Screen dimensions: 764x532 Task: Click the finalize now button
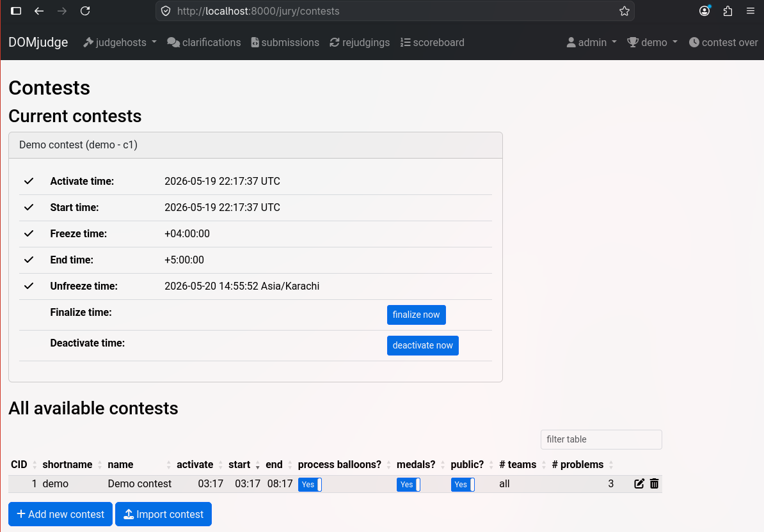(416, 315)
